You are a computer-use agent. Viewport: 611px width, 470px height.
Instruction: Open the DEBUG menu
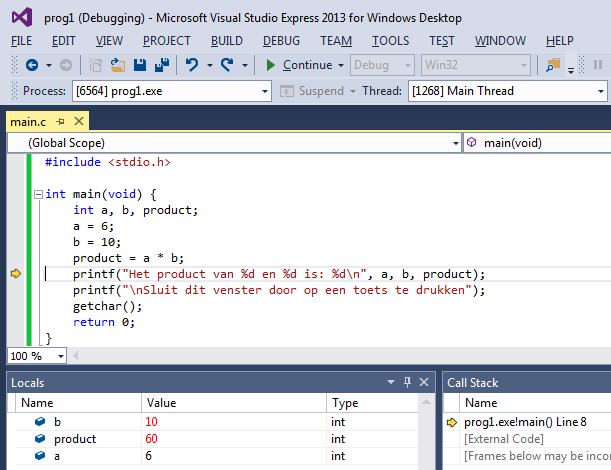(281, 40)
